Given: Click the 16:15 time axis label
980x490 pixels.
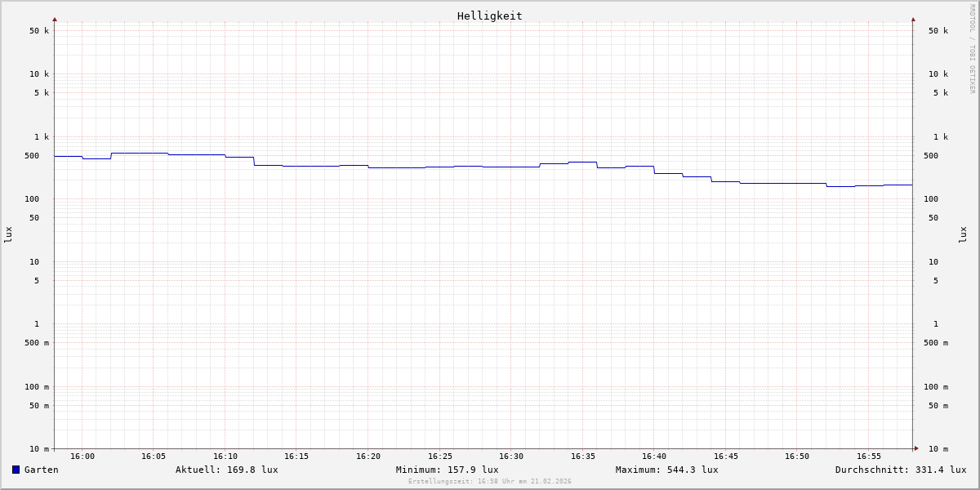Looking at the screenshot, I should pyautogui.click(x=296, y=457).
